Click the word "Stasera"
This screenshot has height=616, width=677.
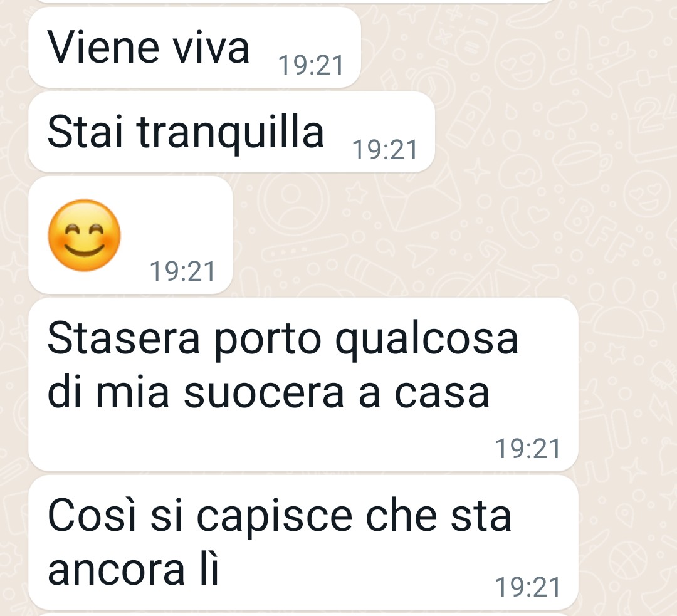pos(123,338)
